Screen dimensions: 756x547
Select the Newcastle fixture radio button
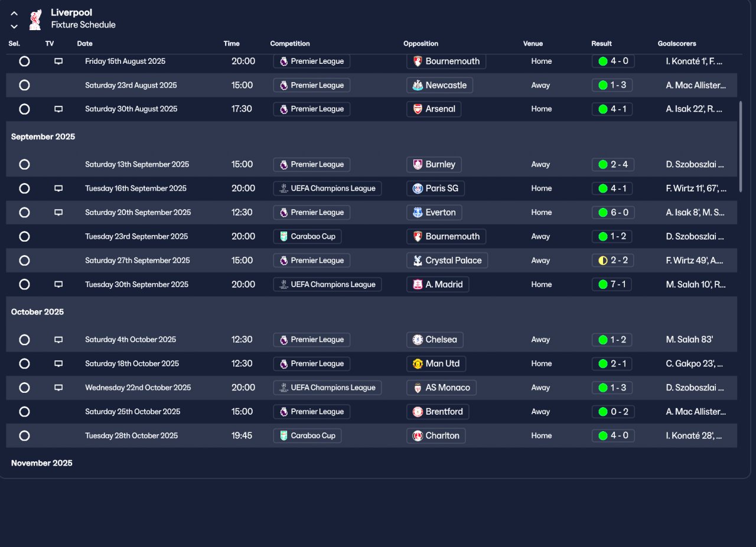pyautogui.click(x=24, y=85)
